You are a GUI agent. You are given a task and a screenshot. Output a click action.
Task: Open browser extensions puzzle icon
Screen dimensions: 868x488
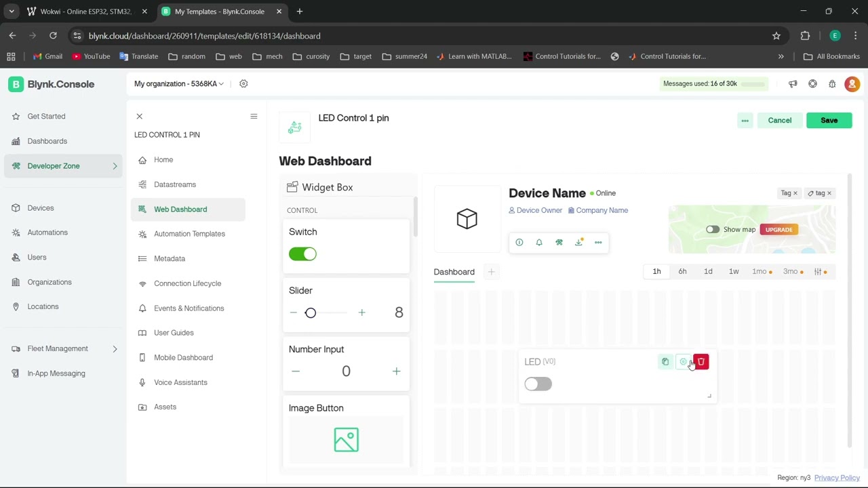coord(805,36)
